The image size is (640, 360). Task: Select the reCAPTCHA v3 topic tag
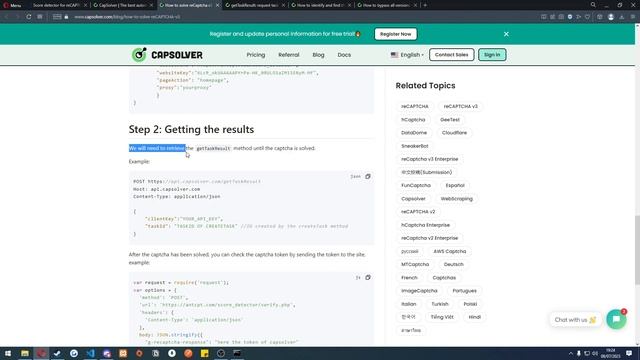coord(460,106)
